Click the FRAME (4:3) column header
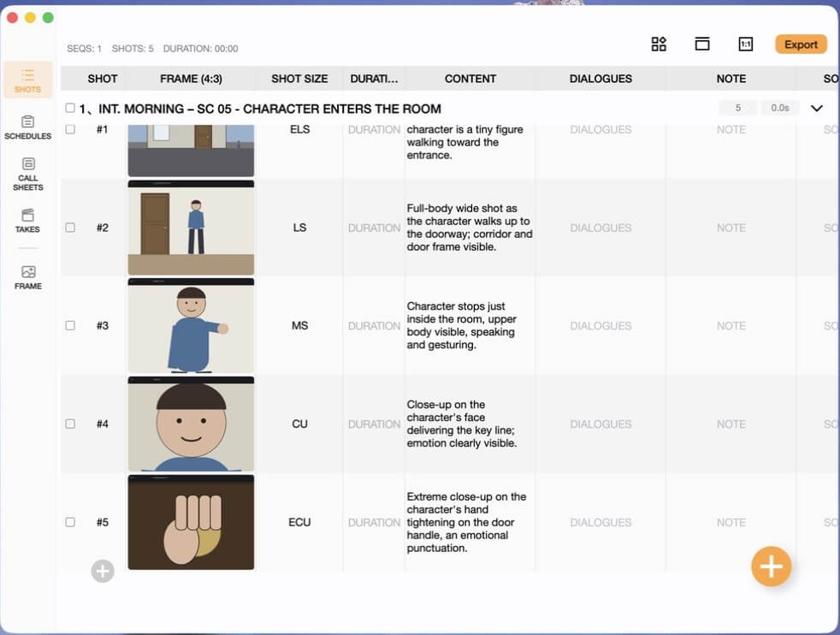The width and height of the screenshot is (840, 635). pos(191,79)
